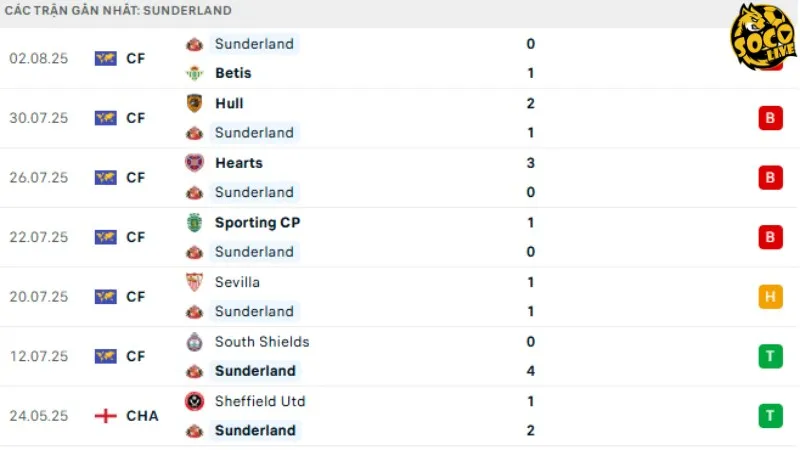Click the 26.07.25 match date
Image resolution: width=800 pixels, height=450 pixels.
click(x=39, y=178)
